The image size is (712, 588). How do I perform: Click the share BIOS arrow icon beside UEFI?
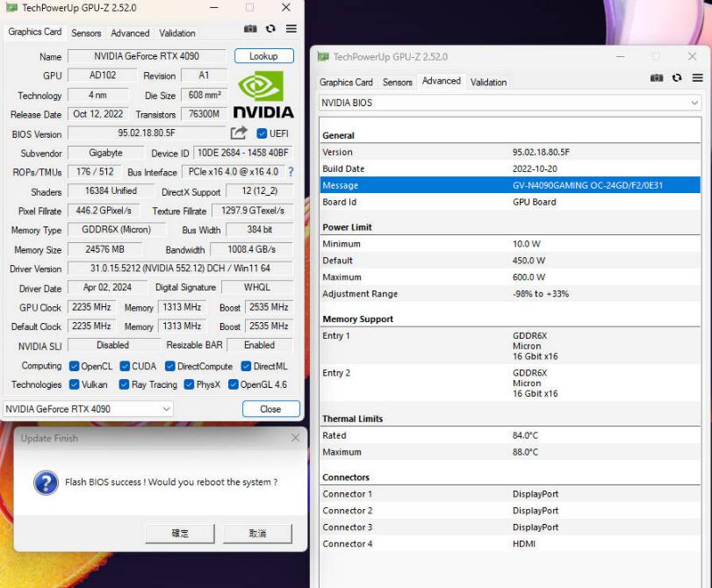click(239, 133)
